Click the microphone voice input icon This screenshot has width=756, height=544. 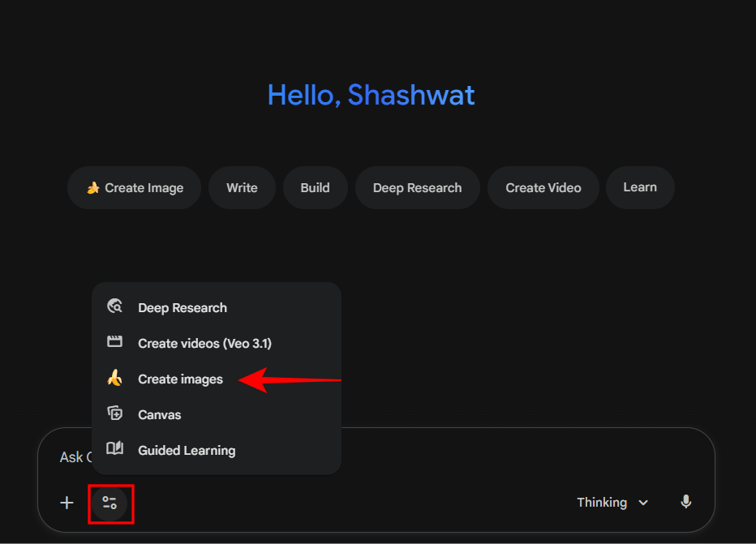685,503
